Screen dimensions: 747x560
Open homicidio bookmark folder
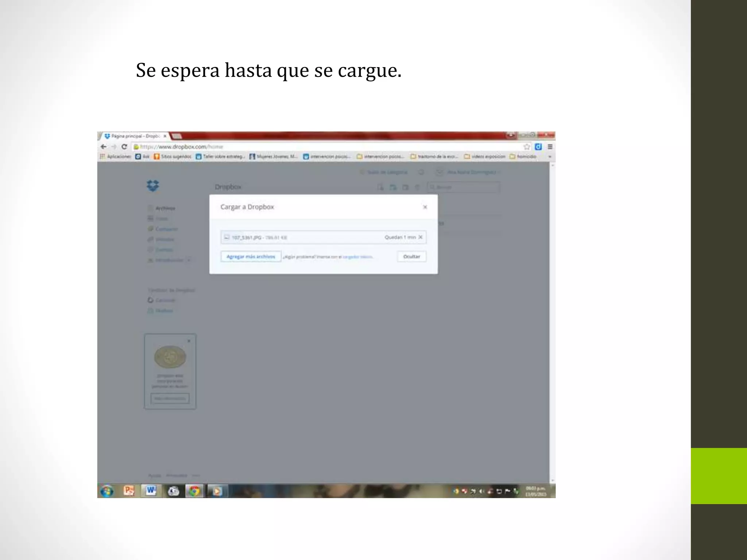click(523, 156)
